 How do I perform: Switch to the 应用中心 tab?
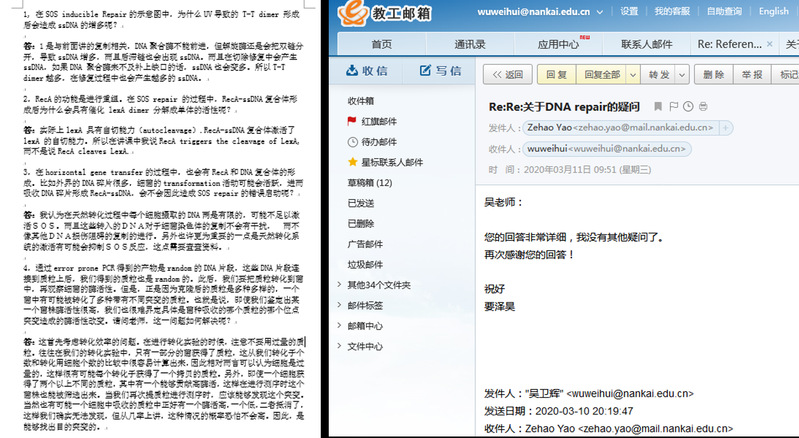pos(558,45)
